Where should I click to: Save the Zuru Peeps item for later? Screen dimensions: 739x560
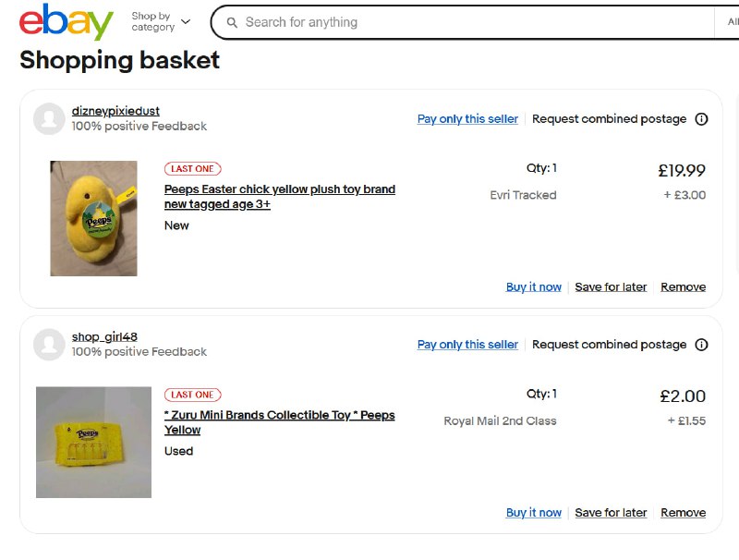(x=611, y=512)
